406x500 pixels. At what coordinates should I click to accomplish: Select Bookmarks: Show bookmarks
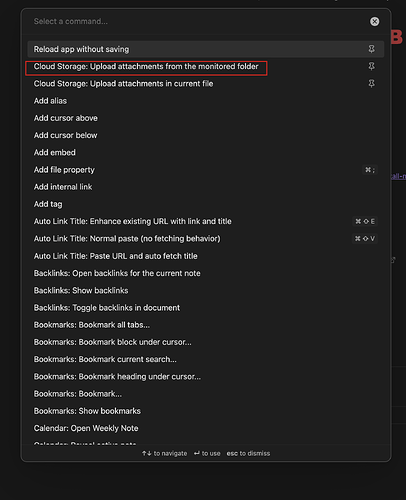click(x=206, y=411)
